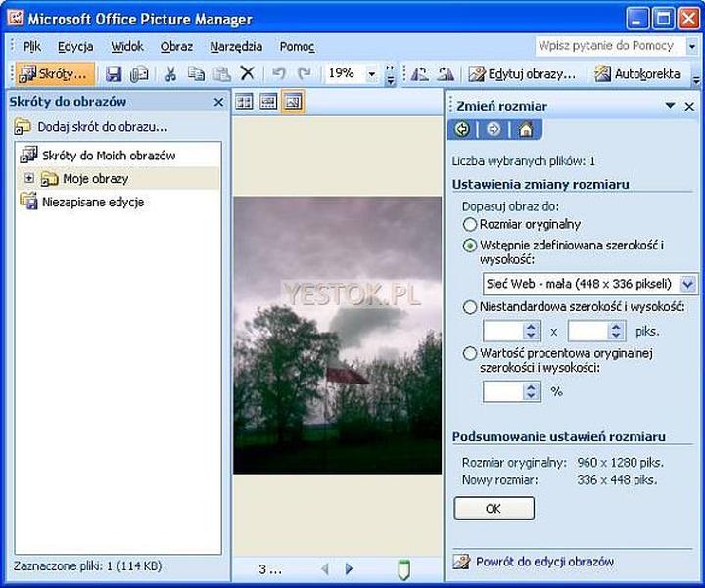Click the Save (floppy disk) toolbar icon
Screen dimensions: 705x588
point(114,74)
